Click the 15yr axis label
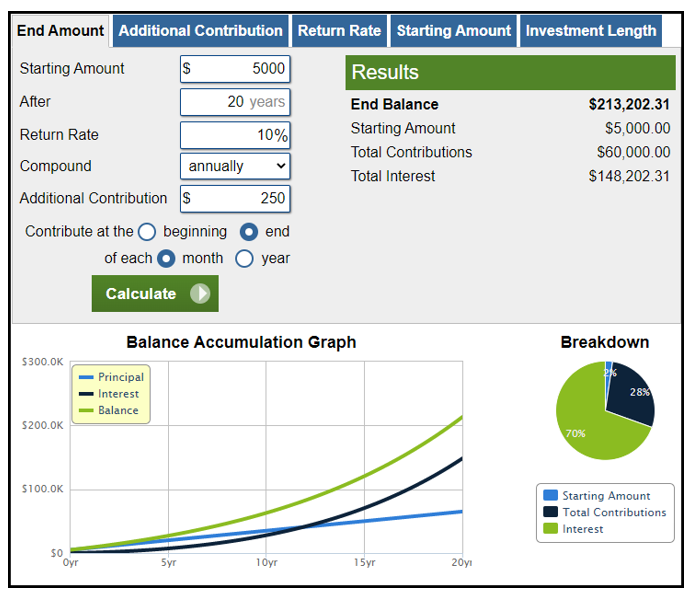The image size is (691, 598). pyautogui.click(x=364, y=563)
